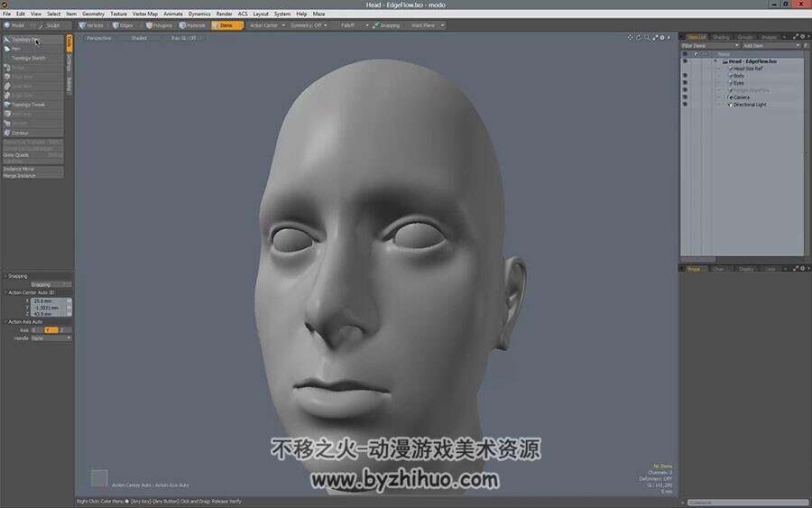Click the gray color swatch in viewport corner
The height and width of the screenshot is (508, 812).
pos(99,477)
